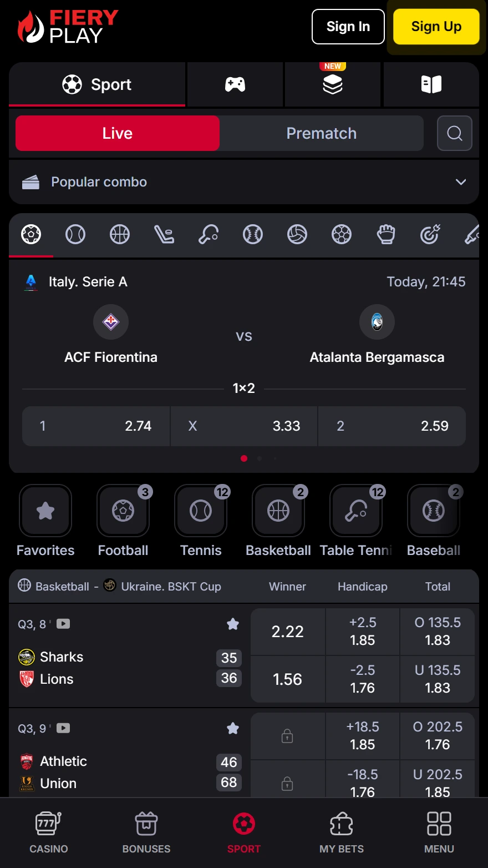
Task: Select the volleyball sport icon
Action: pyautogui.click(x=297, y=235)
